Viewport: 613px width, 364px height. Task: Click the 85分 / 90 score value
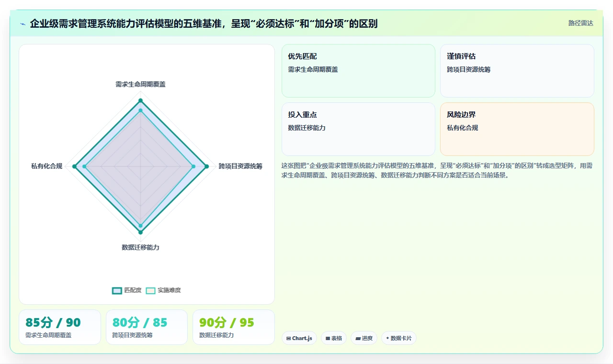(53, 323)
